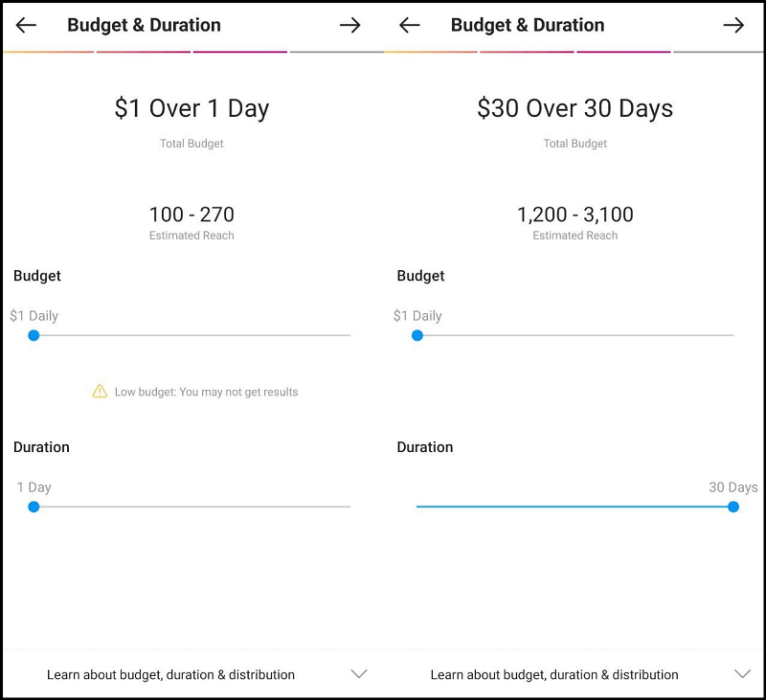Go back from the $1 Over 1 Day screen
The height and width of the screenshot is (700, 766).
[27, 25]
